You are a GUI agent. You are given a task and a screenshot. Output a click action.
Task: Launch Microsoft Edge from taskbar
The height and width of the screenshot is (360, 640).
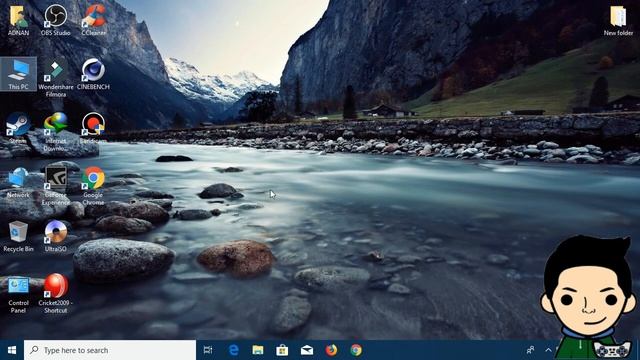click(x=233, y=350)
